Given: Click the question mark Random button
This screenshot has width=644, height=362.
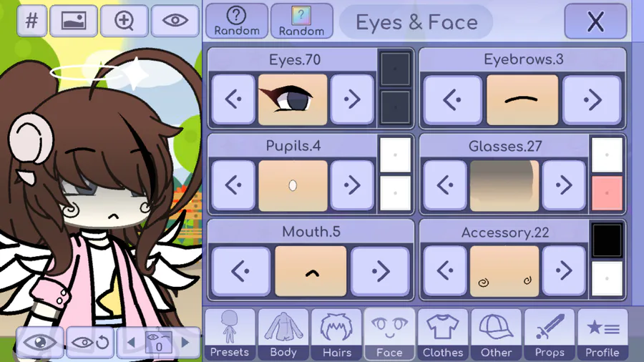Looking at the screenshot, I should pos(237,21).
